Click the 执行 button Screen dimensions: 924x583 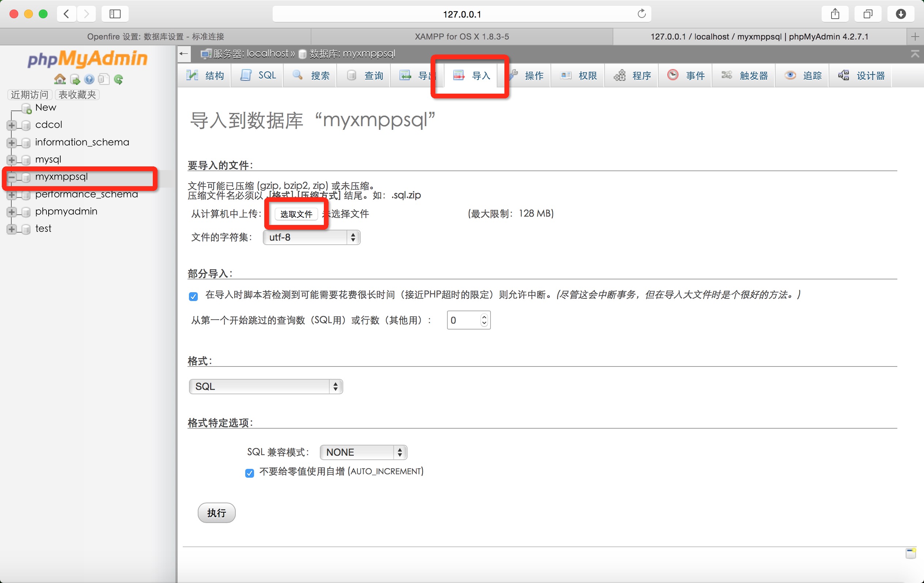tap(216, 513)
